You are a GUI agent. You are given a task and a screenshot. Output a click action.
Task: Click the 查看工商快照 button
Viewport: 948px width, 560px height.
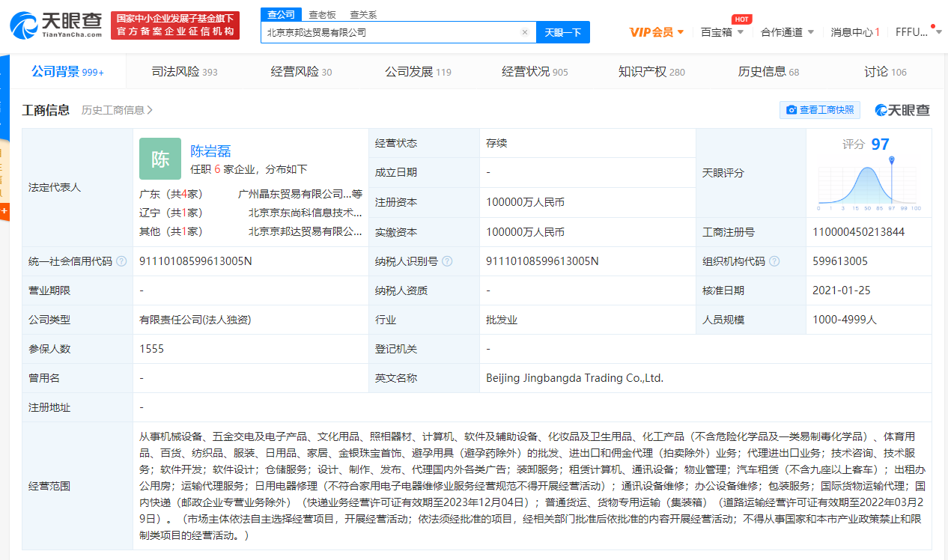pos(820,110)
